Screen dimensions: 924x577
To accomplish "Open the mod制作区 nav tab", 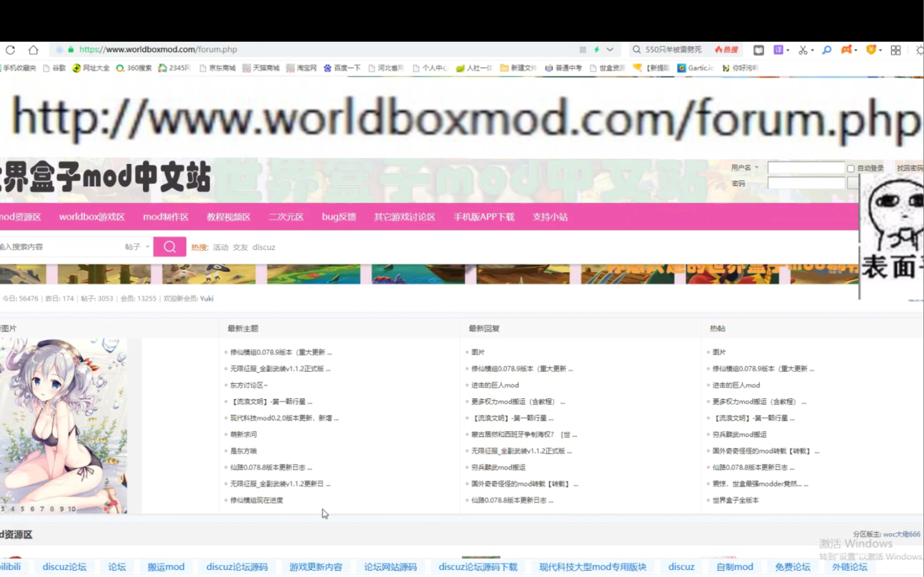I will pos(166,217).
